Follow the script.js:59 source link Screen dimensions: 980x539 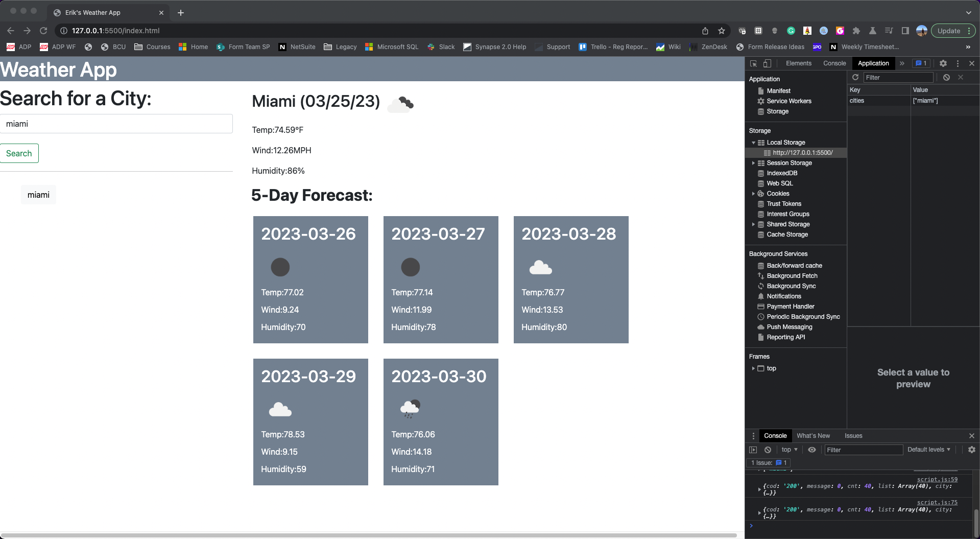click(937, 479)
